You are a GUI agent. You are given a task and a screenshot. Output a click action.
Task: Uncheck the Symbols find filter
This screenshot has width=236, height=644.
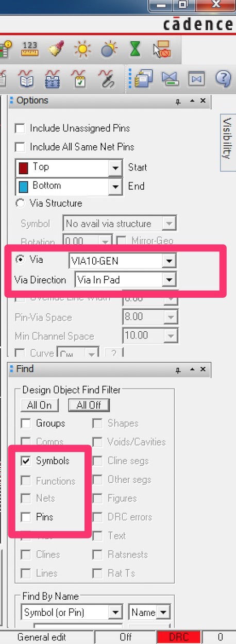pyautogui.click(x=25, y=461)
